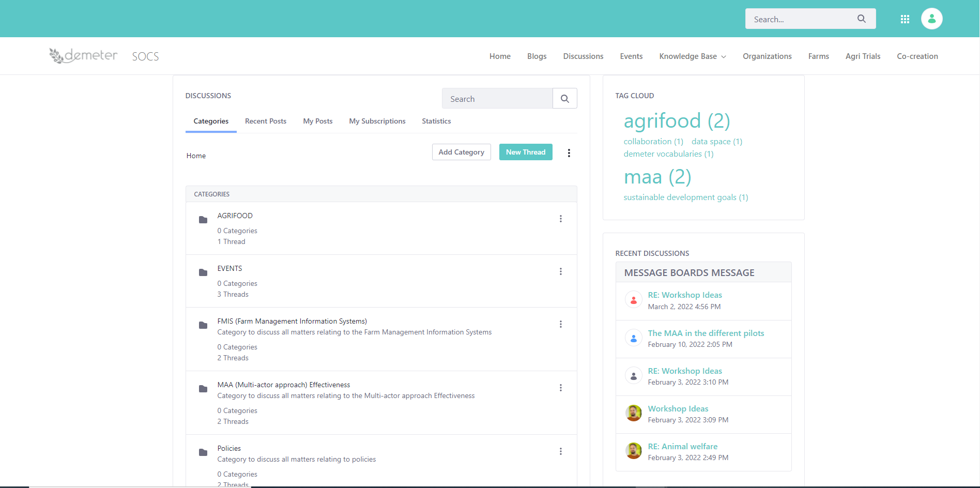The image size is (980, 488).
Task: Switch to the My Posts tab
Action: (x=318, y=121)
